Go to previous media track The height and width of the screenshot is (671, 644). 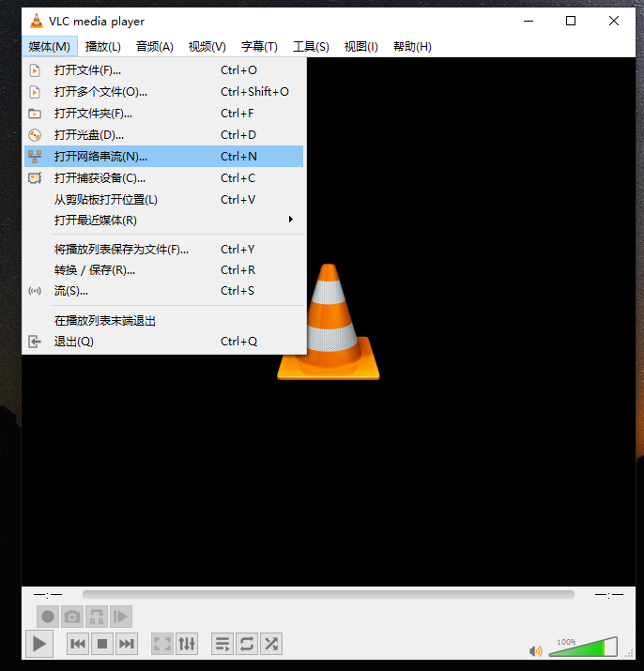click(x=78, y=644)
